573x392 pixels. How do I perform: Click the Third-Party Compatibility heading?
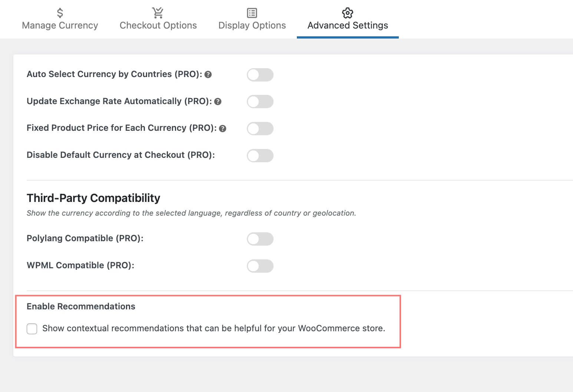click(x=93, y=198)
